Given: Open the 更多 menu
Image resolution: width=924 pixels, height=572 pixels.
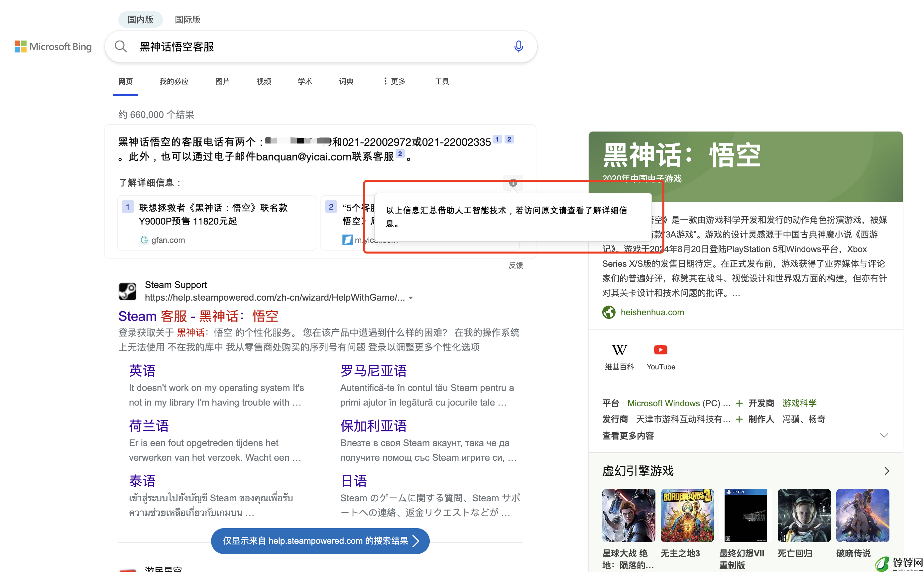Looking at the screenshot, I should (394, 81).
